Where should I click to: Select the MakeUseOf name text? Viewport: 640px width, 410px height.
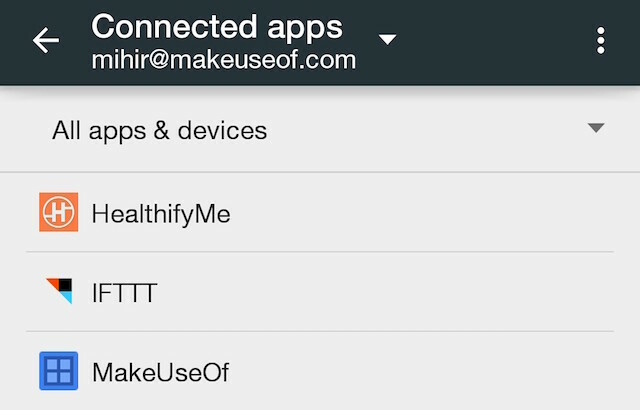[x=160, y=372]
